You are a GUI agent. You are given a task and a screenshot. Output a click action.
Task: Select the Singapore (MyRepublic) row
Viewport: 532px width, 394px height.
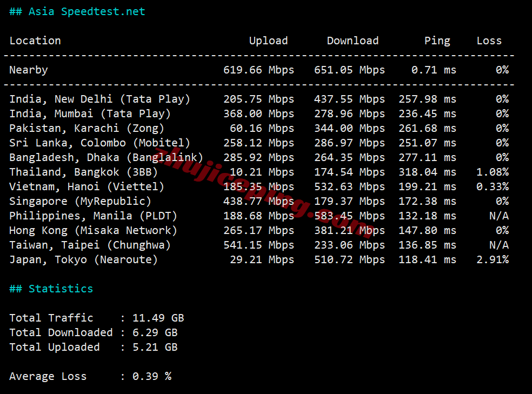[x=80, y=201]
